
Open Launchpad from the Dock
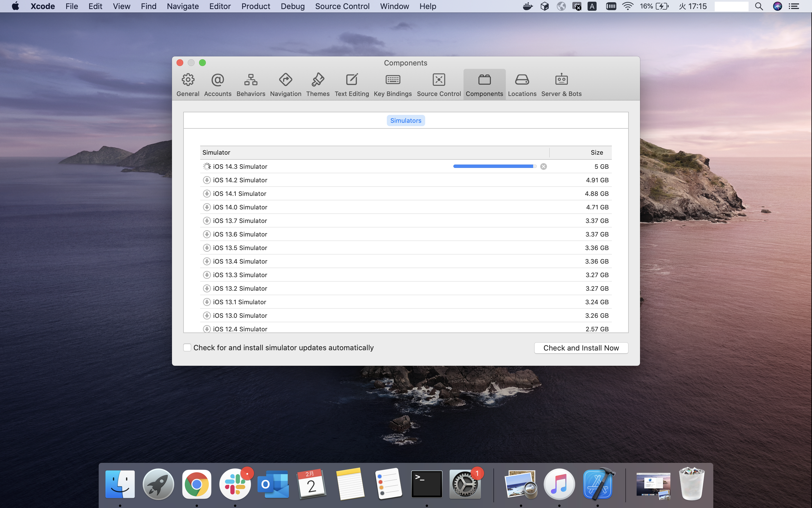(x=158, y=484)
